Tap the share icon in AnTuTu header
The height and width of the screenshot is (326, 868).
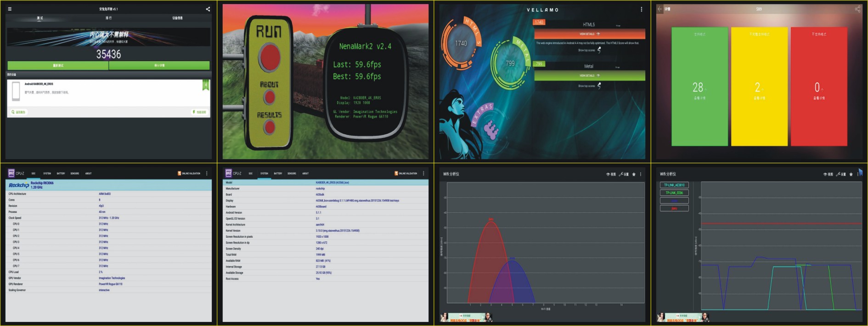(x=208, y=9)
